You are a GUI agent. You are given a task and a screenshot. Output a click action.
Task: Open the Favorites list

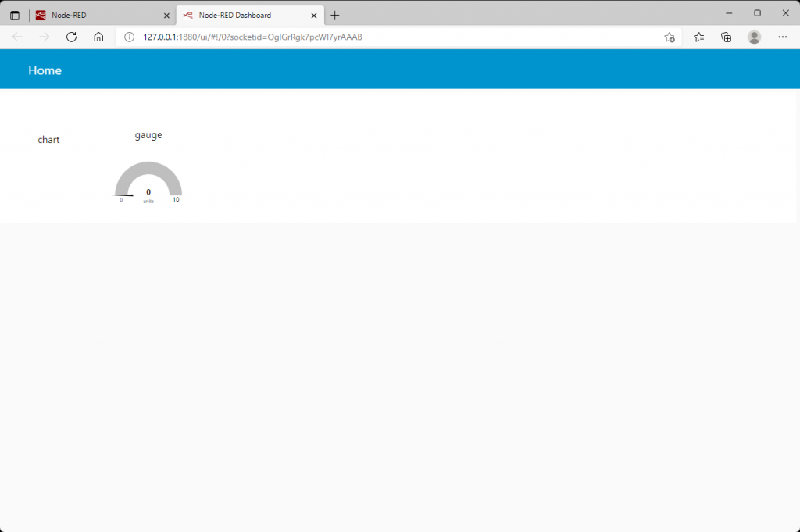pos(699,37)
